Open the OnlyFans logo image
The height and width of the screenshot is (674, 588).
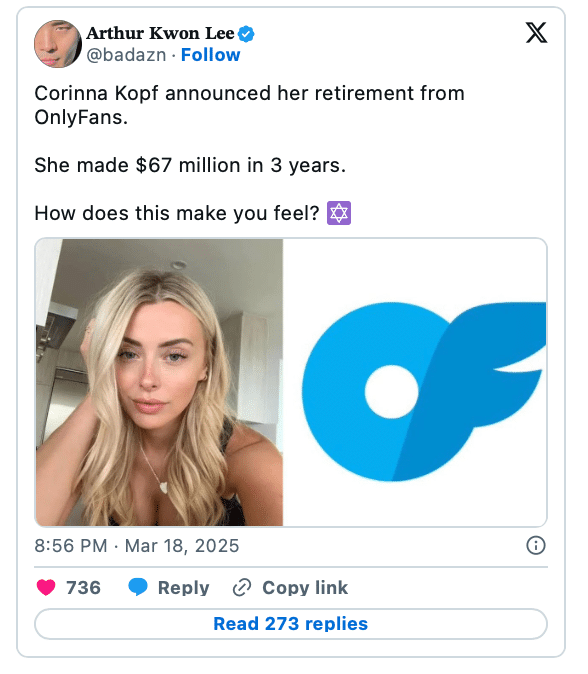[x=415, y=382]
